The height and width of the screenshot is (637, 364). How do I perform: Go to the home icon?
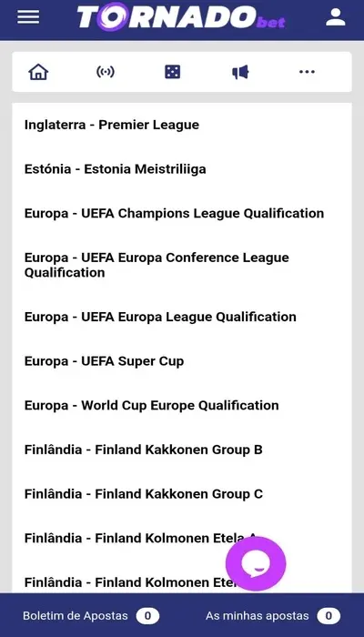[x=38, y=72]
